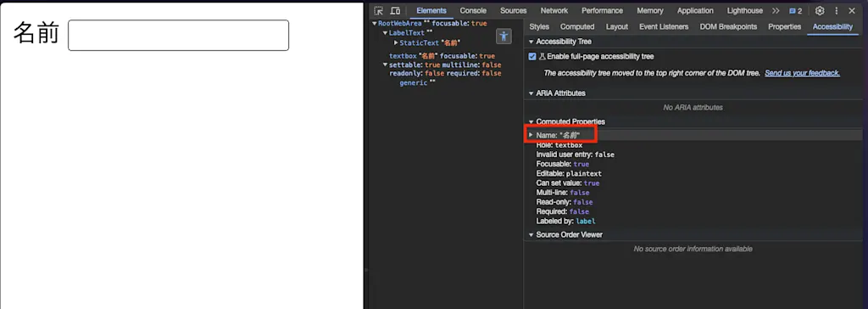Select the Accessibility sidebar tab
Screen dimensions: 868x309
(x=832, y=26)
